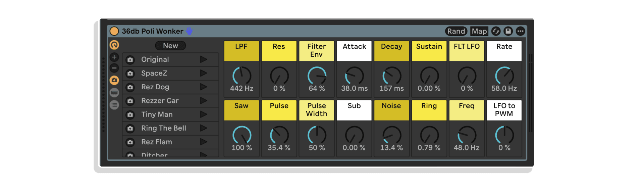Toggle macro variations view camera icon
This screenshot has height=185, width=644.
click(x=114, y=80)
